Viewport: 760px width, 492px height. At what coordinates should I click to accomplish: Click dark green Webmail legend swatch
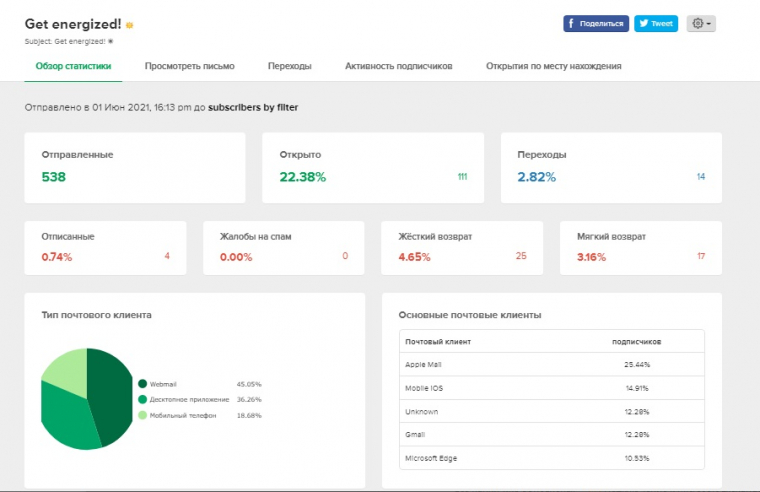click(143, 383)
